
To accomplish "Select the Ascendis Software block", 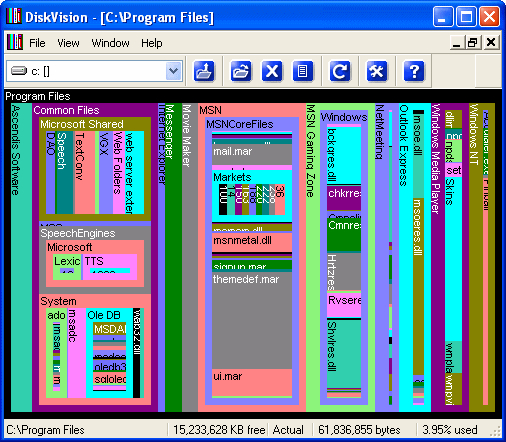I will [21, 257].
